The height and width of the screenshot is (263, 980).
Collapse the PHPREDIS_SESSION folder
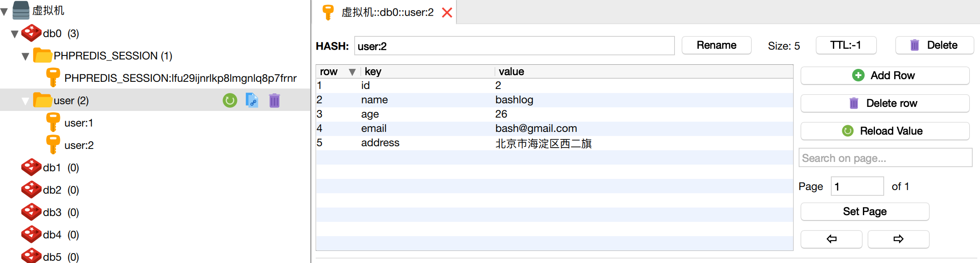pos(25,56)
